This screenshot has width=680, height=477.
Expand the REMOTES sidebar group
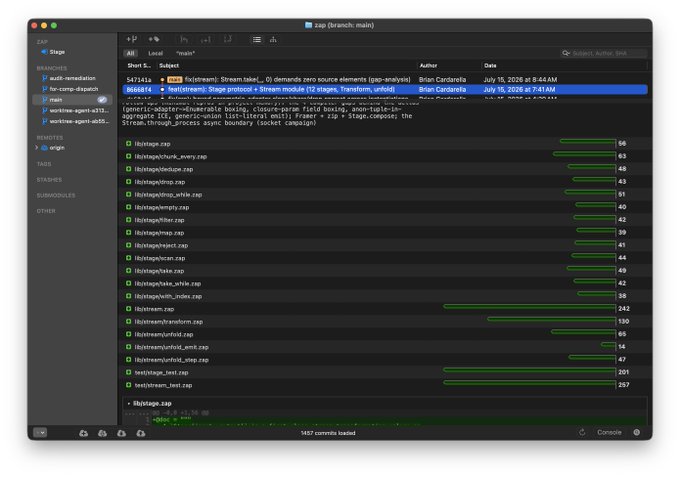49,137
